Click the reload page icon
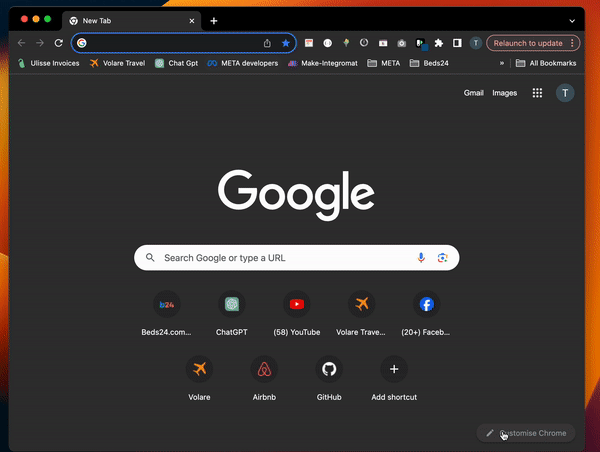 [x=59, y=43]
